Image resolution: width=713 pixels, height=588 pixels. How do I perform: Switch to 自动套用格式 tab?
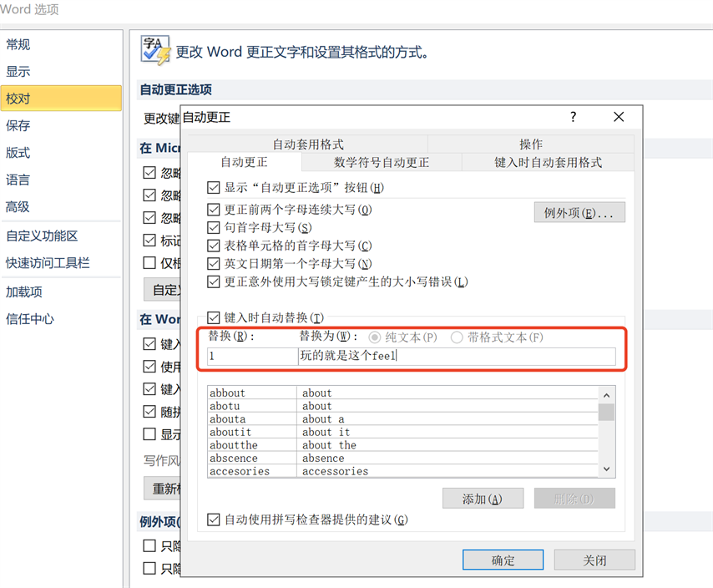307,144
